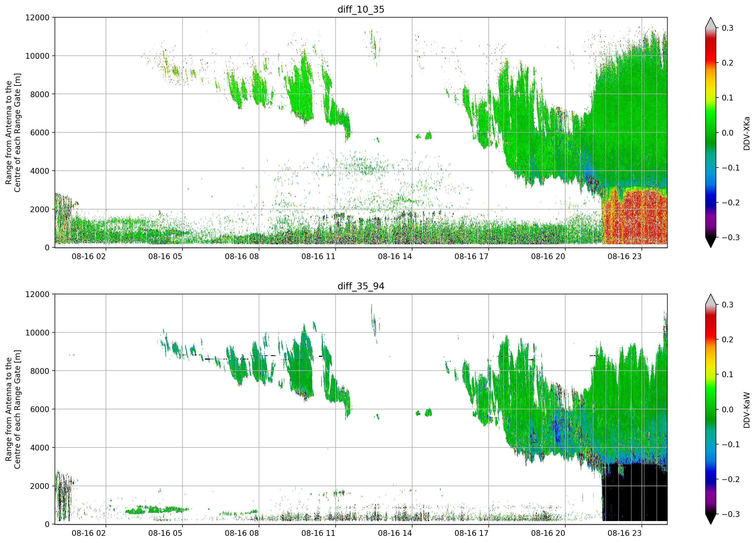Click the 0.3 tick on DDV-XKa colorbar
Image resolution: width=756 pixels, height=543 pixels.
[x=728, y=28]
